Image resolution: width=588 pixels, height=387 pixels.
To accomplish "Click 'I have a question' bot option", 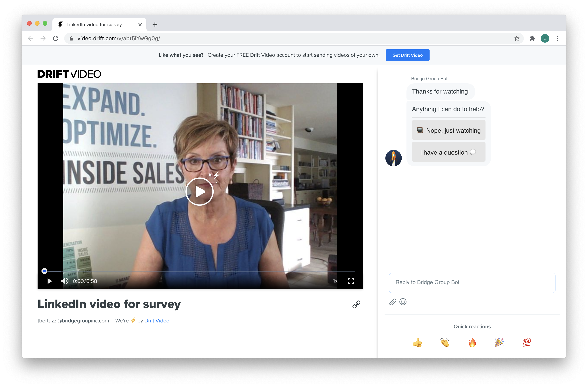I will coord(449,152).
